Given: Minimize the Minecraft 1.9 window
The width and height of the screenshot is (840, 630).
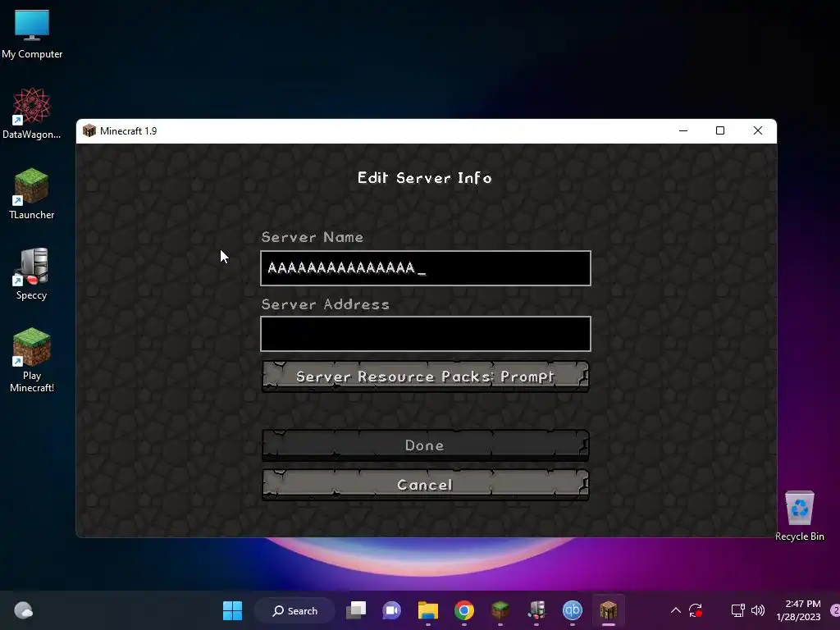Looking at the screenshot, I should coord(683,130).
